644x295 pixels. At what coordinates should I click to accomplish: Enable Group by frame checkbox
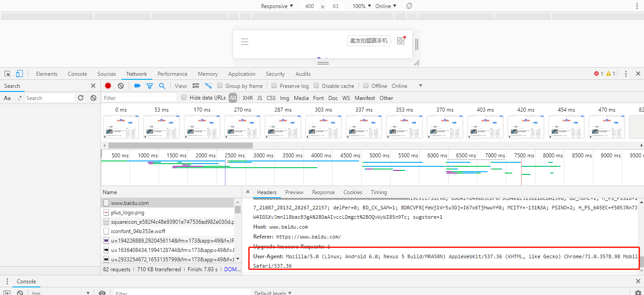coord(220,86)
